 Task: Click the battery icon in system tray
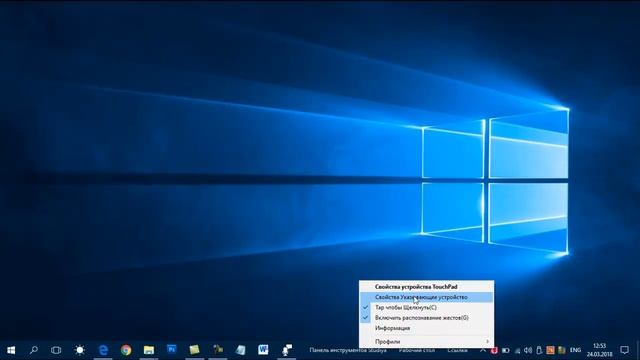coord(505,350)
